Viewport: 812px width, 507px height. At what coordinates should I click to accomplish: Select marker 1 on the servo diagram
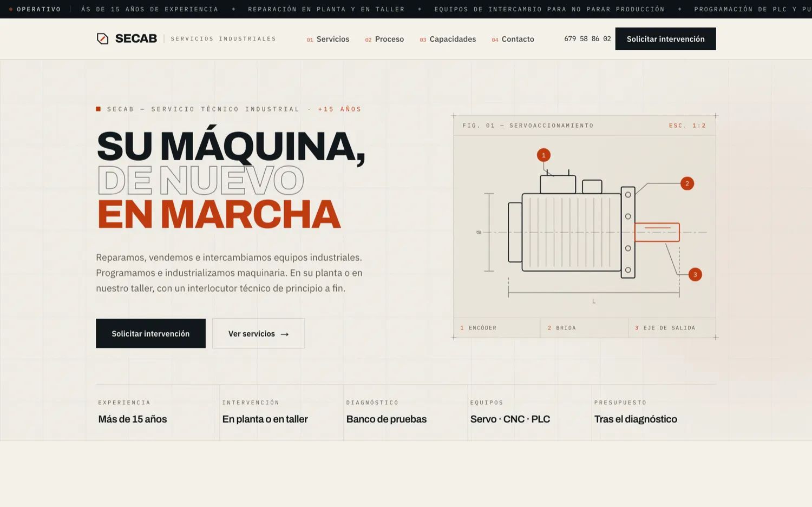point(543,155)
